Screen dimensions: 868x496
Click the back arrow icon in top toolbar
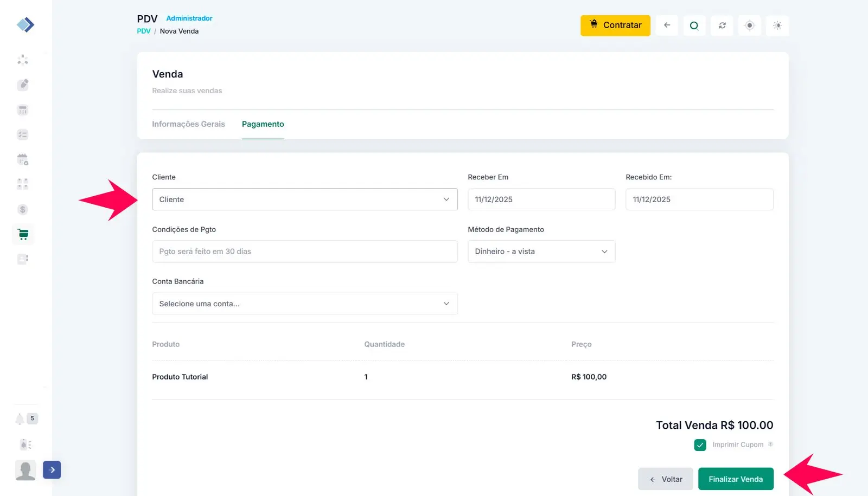tap(667, 25)
